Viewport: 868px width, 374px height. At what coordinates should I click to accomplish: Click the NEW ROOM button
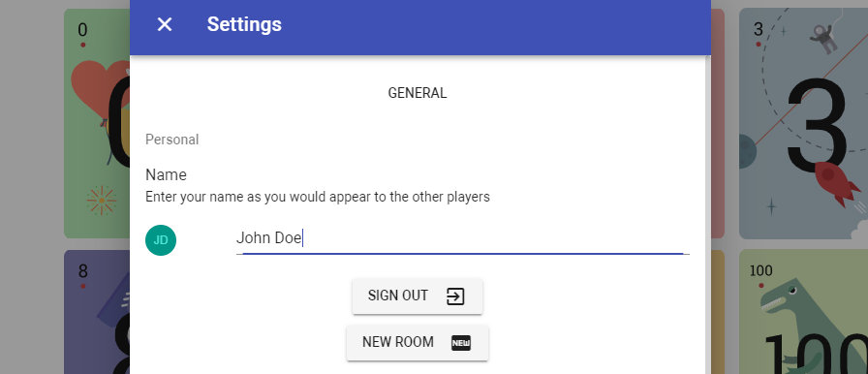point(418,342)
